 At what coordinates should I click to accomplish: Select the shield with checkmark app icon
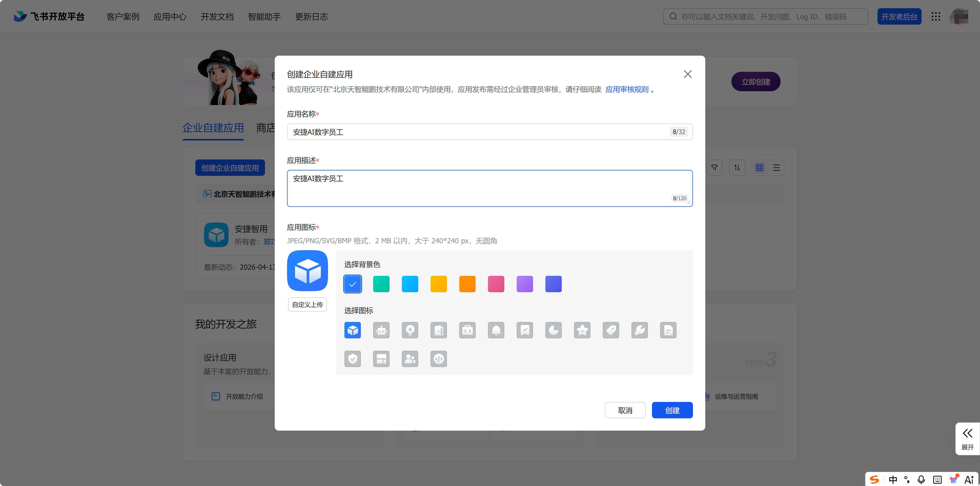(x=352, y=359)
